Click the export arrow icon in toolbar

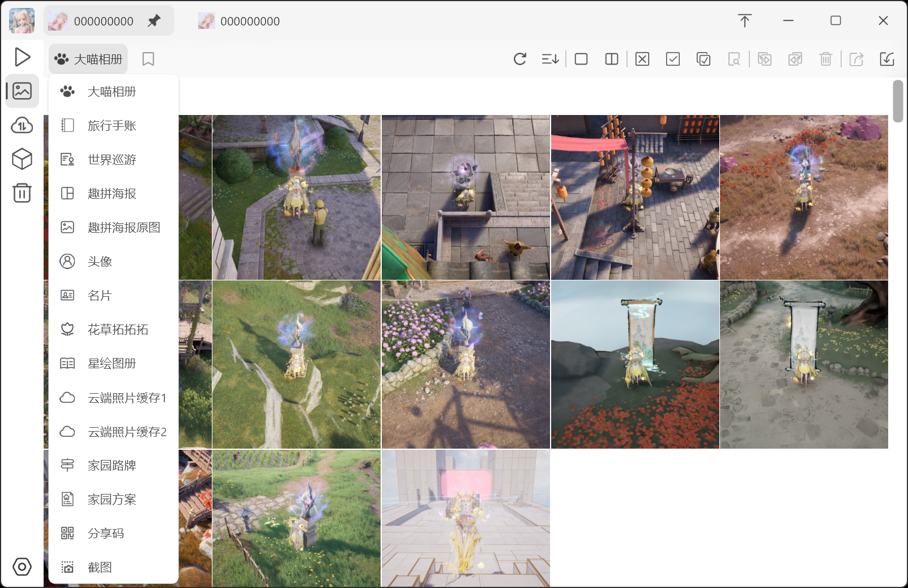pos(856,59)
